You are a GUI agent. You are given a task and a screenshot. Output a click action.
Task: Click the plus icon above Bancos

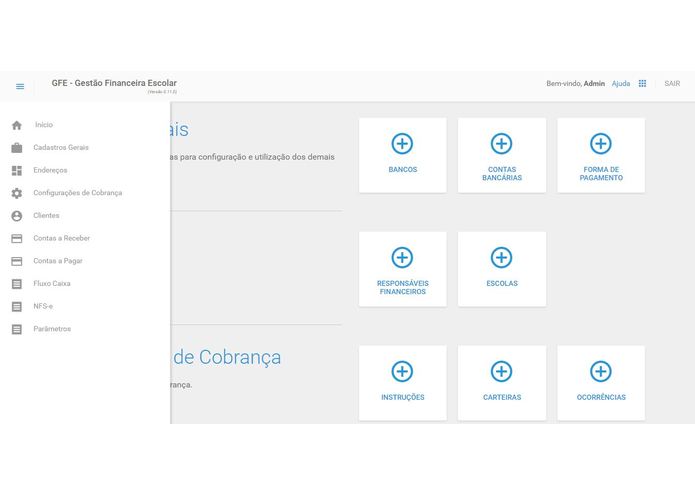(402, 144)
